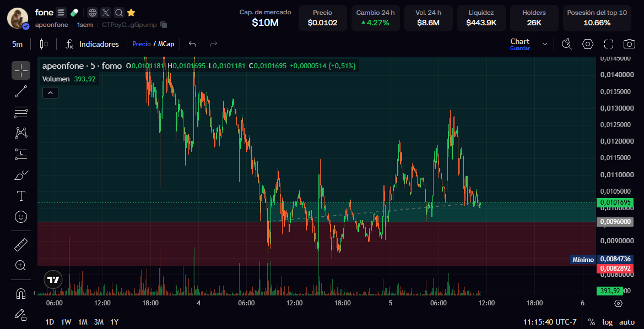
Task: Open the timezone 11:15:40 UTC-7 menu
Action: (x=550, y=322)
